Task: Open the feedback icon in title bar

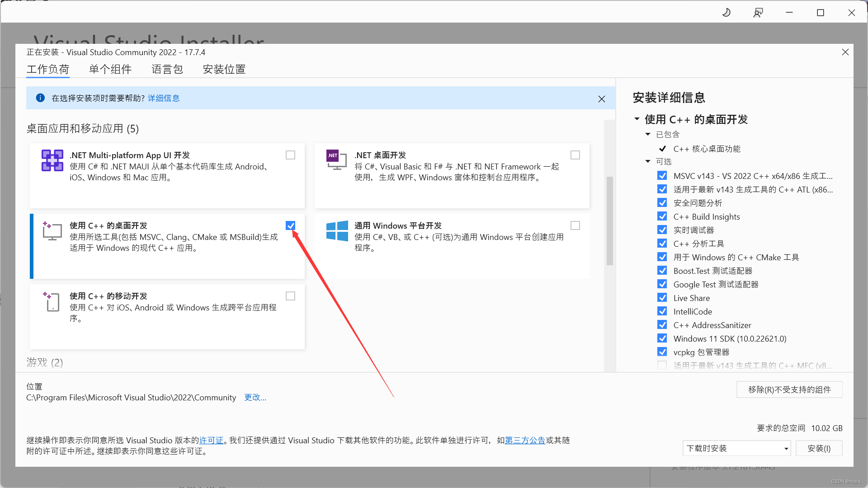Action: (x=758, y=12)
